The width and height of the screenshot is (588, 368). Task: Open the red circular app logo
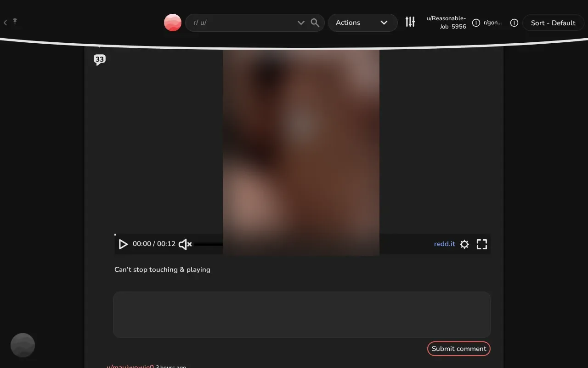(173, 23)
